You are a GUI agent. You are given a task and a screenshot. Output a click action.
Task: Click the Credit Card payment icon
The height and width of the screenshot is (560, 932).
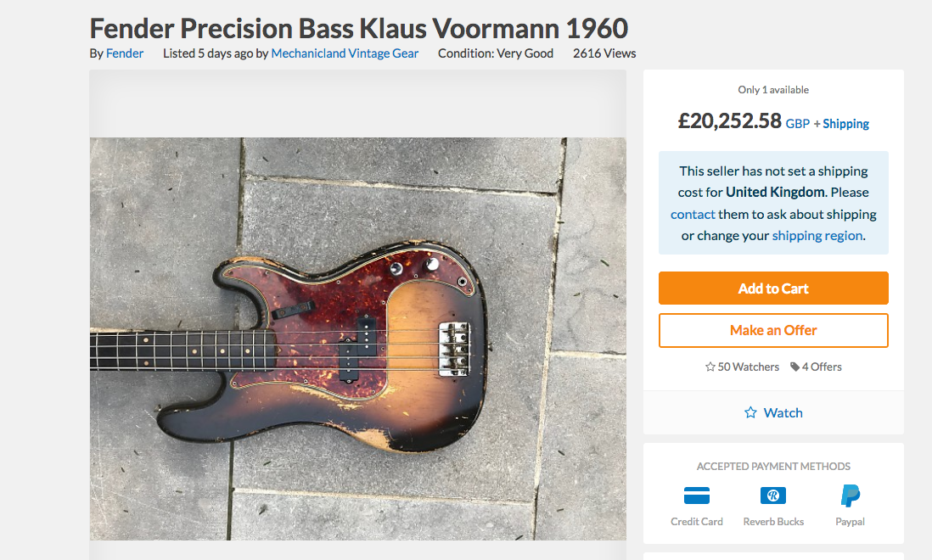(x=696, y=495)
